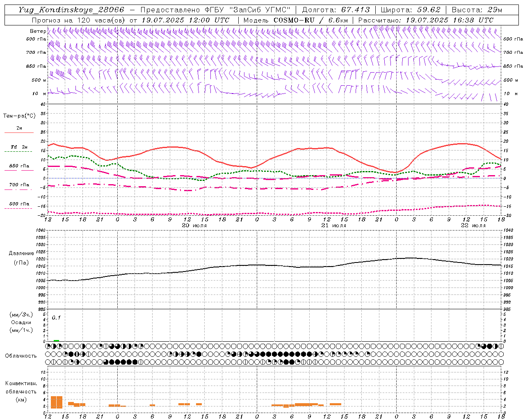
Task: Click the Давление pressure label
Action: pos(21,253)
